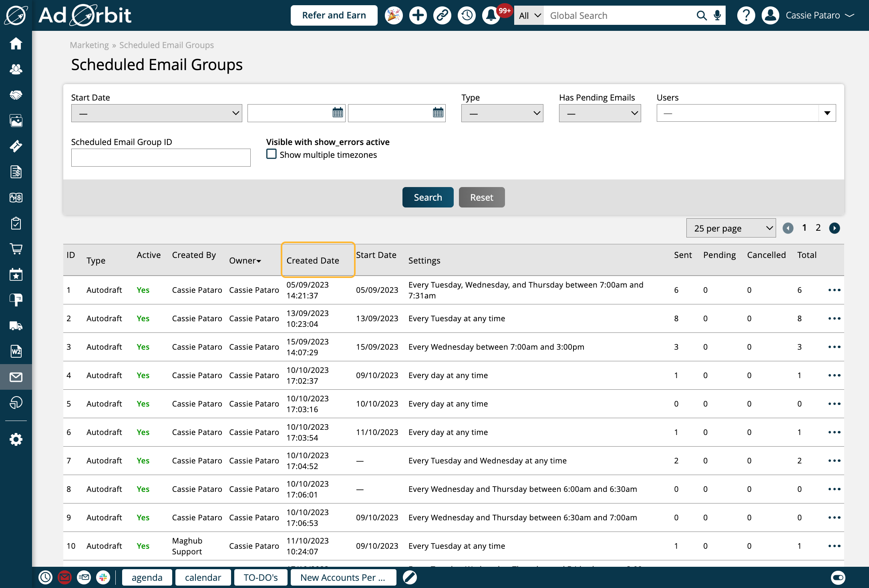Open the Marketing breadcrumb link
Image resolution: width=869 pixels, height=588 pixels.
(89, 45)
